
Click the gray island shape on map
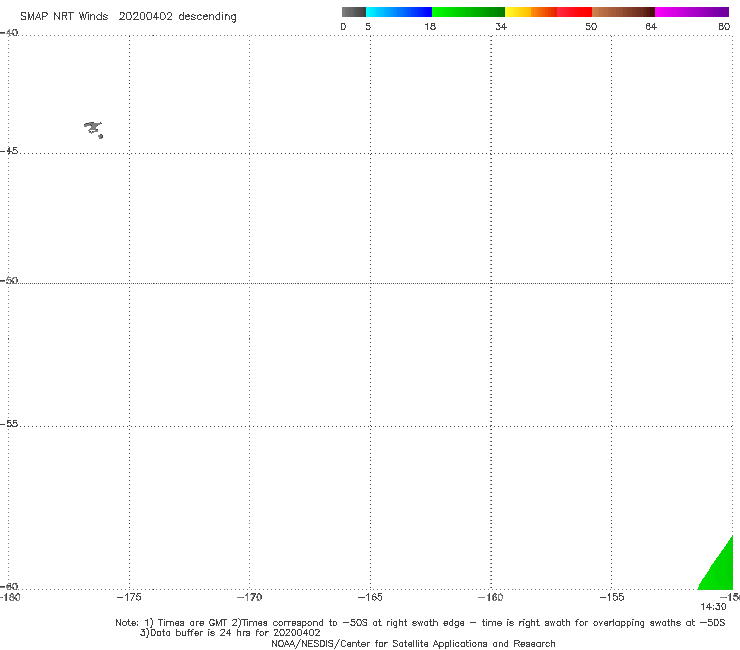coord(93,129)
